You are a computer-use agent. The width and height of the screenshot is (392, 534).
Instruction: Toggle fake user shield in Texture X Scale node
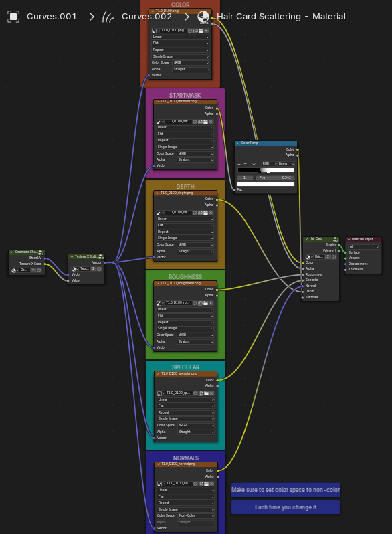click(99, 269)
